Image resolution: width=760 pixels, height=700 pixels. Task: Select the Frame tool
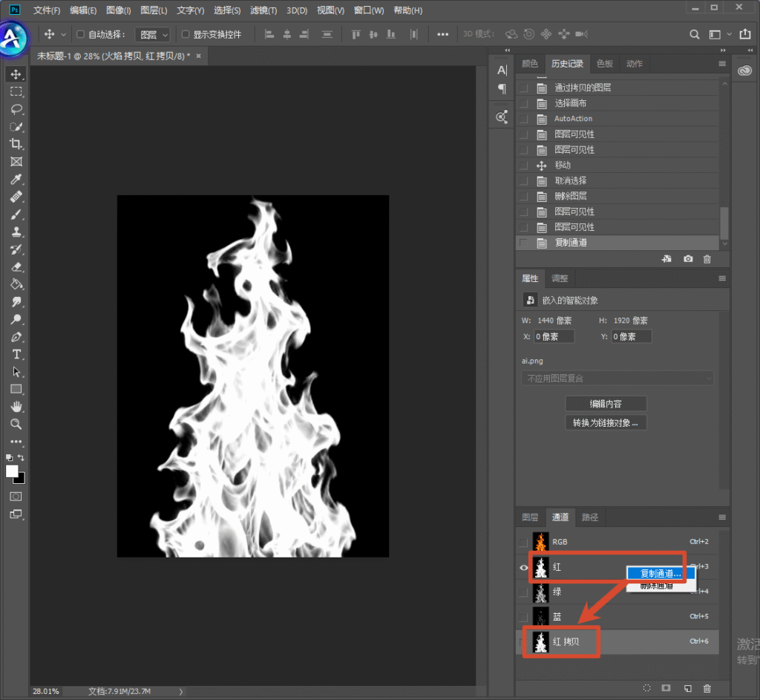(16, 161)
